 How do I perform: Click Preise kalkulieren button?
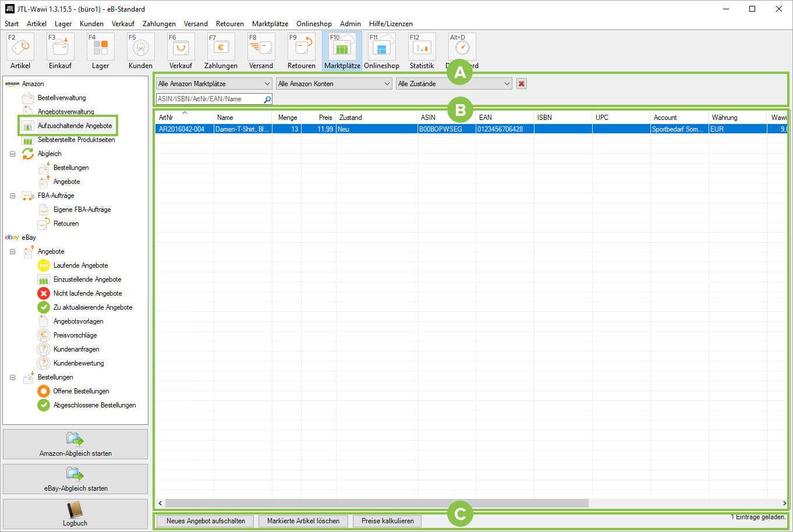point(388,521)
